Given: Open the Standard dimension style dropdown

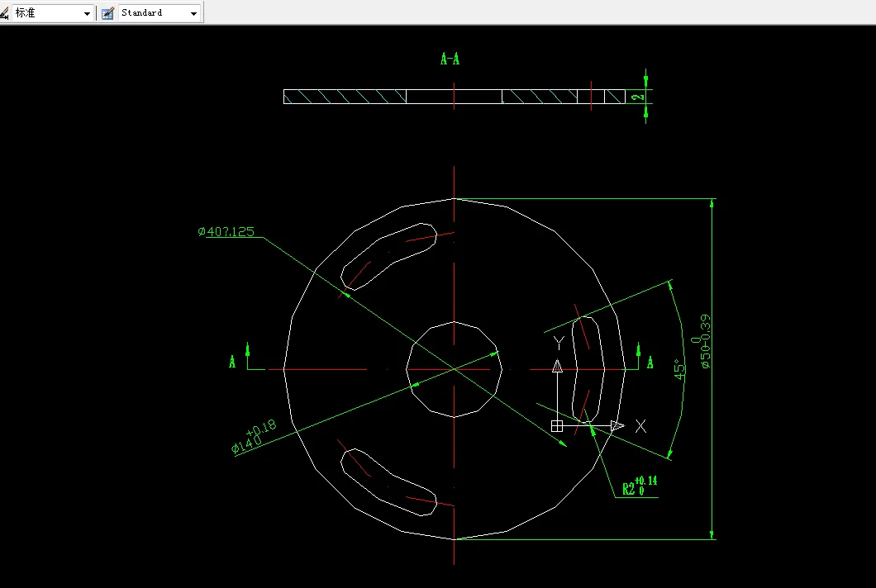Looking at the screenshot, I should pos(159,13).
